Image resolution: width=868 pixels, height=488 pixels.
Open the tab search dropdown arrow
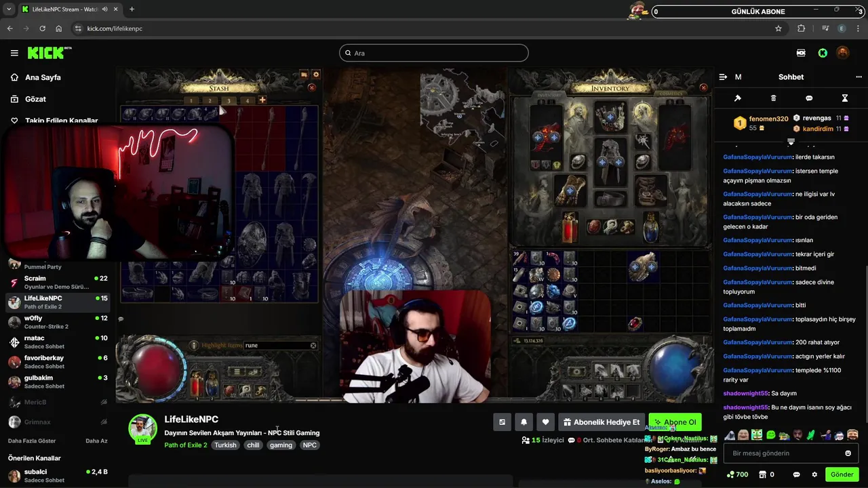8,9
